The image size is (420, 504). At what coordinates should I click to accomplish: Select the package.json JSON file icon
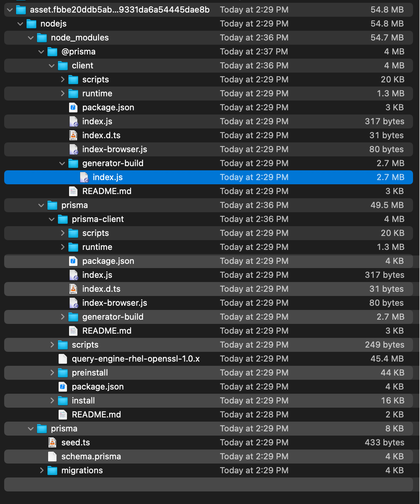(74, 108)
